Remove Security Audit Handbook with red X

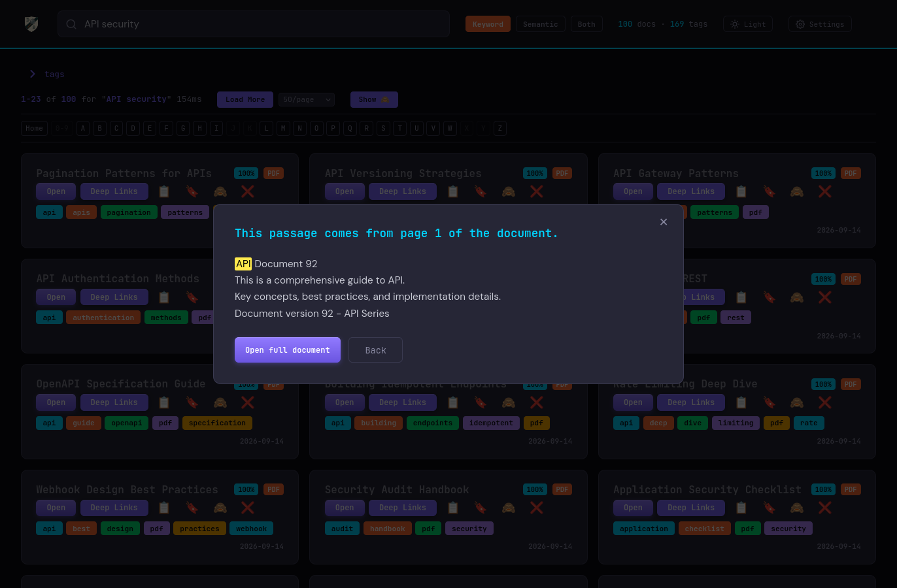(537, 508)
